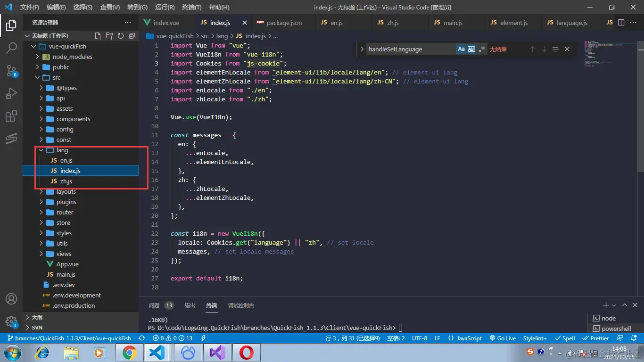
Task: Click the New File icon in explorer header
Action: [x=98, y=36]
